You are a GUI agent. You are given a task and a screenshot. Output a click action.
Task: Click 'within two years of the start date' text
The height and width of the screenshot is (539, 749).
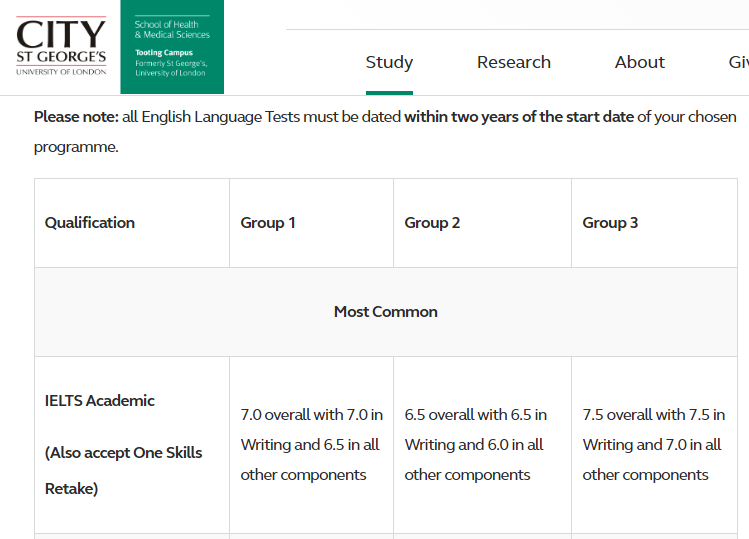tap(519, 117)
